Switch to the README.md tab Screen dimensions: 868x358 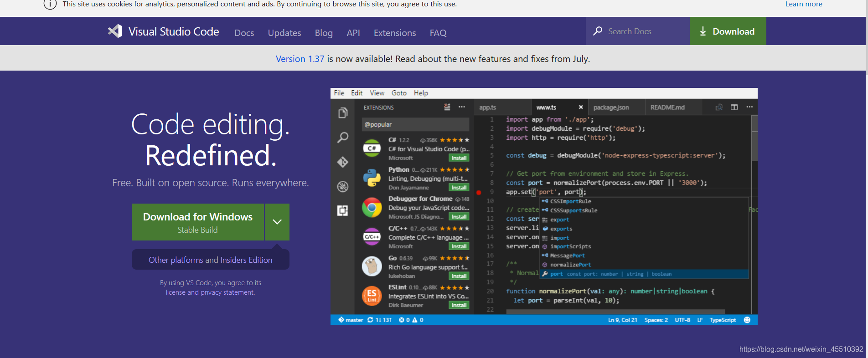tap(674, 107)
